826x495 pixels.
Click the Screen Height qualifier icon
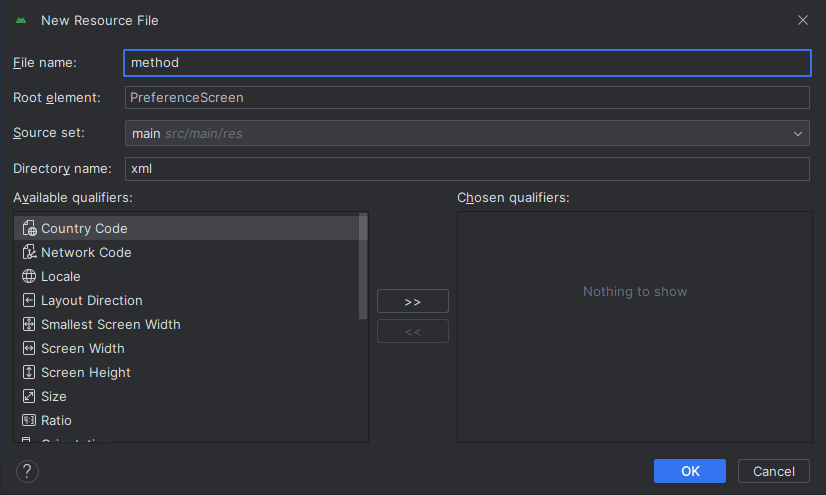(x=29, y=372)
